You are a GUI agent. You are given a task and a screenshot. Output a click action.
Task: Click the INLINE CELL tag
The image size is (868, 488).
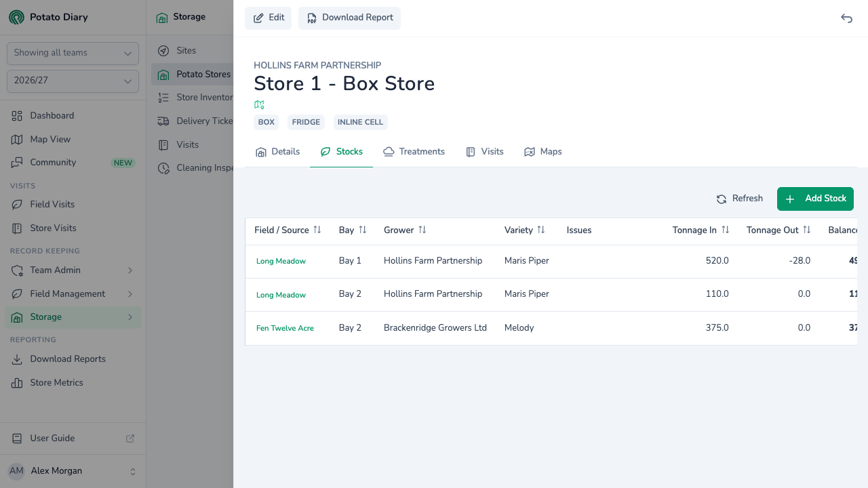click(361, 123)
